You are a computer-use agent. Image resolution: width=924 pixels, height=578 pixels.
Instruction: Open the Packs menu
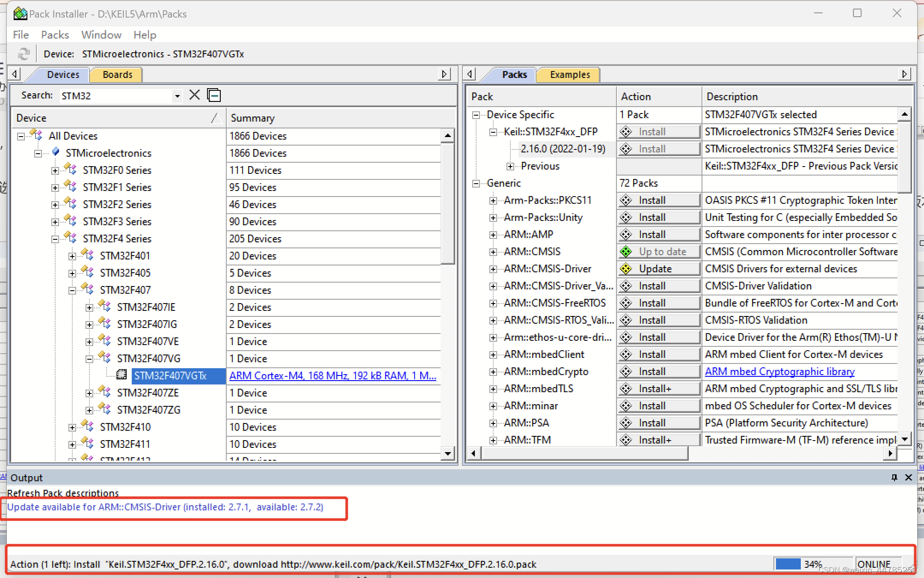tap(55, 35)
